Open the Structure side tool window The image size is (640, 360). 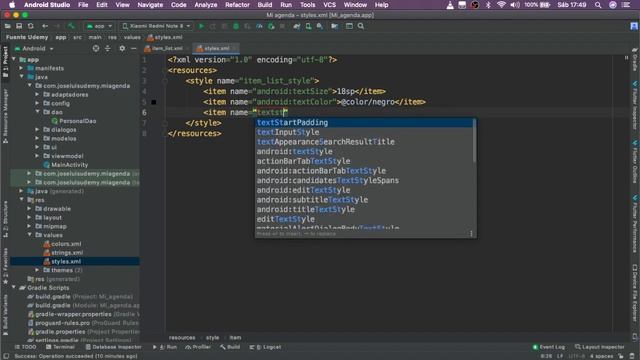(5, 218)
